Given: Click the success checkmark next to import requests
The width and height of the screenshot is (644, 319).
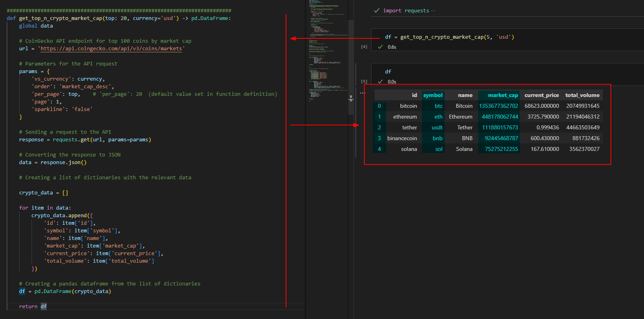Looking at the screenshot, I should coord(376,11).
